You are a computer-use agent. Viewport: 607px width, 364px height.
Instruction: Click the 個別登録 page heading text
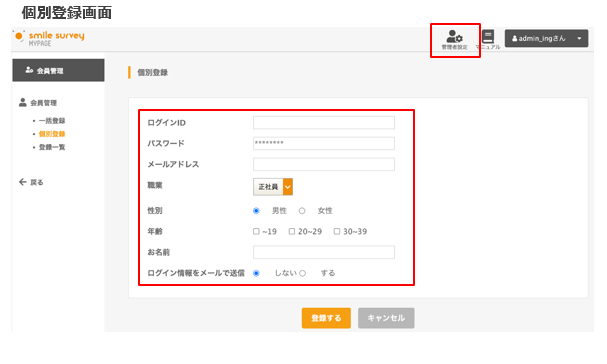(x=153, y=72)
